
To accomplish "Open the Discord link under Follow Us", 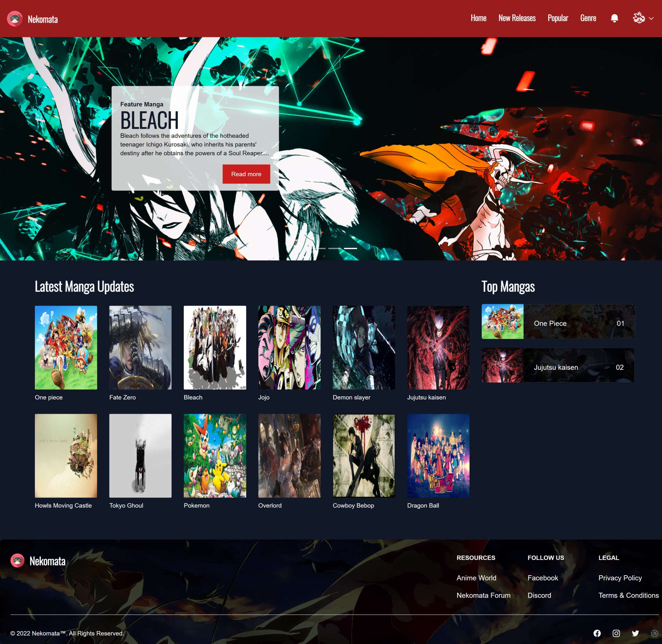I will (539, 595).
